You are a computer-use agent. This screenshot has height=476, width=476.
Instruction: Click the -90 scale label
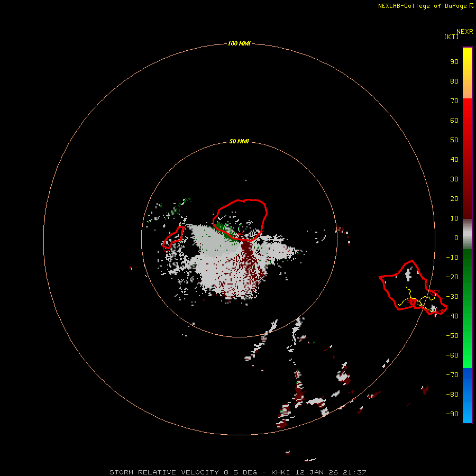452,414
